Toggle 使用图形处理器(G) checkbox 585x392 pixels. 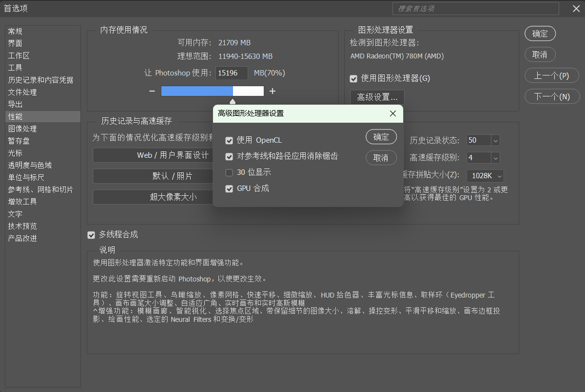[x=354, y=78]
